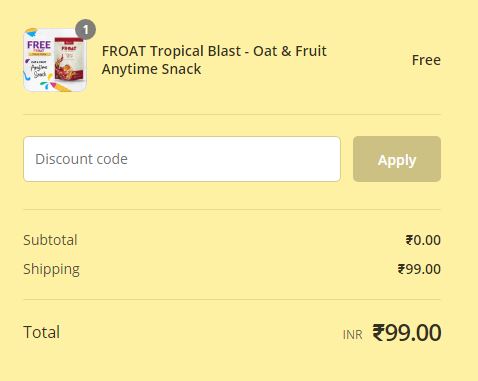Viewport: 478px width, 381px height.
Task: Click the FROAT product thumbnail image
Action: (x=55, y=60)
